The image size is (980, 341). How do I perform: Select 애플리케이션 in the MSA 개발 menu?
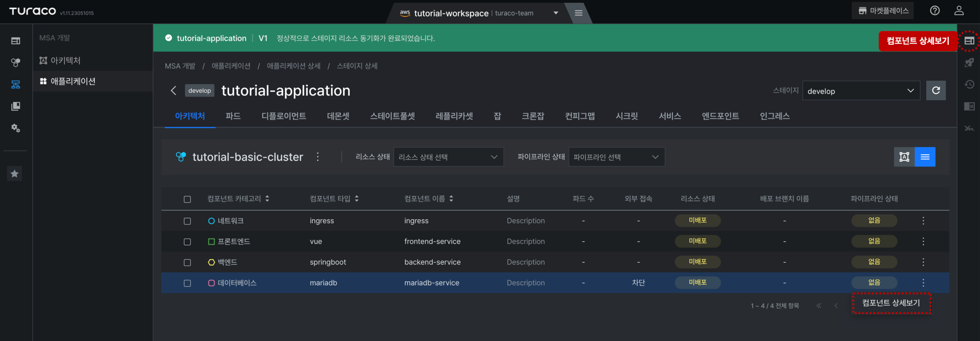coord(93,81)
